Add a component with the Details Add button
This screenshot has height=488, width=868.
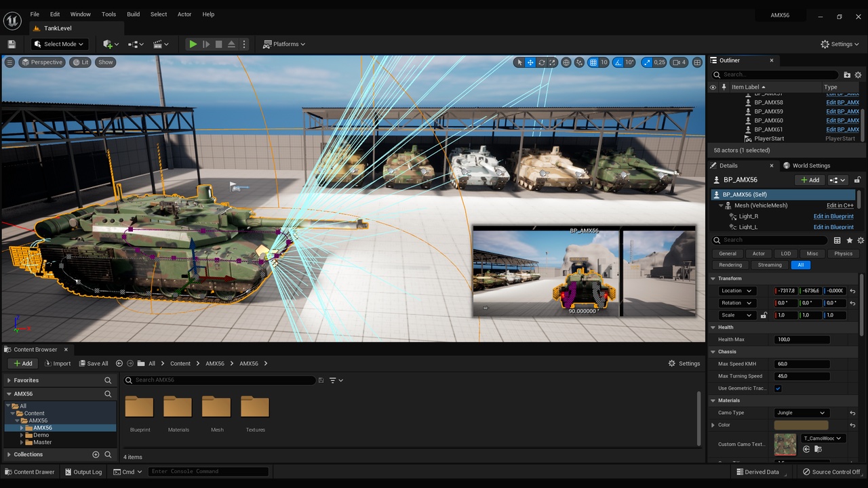[810, 180]
